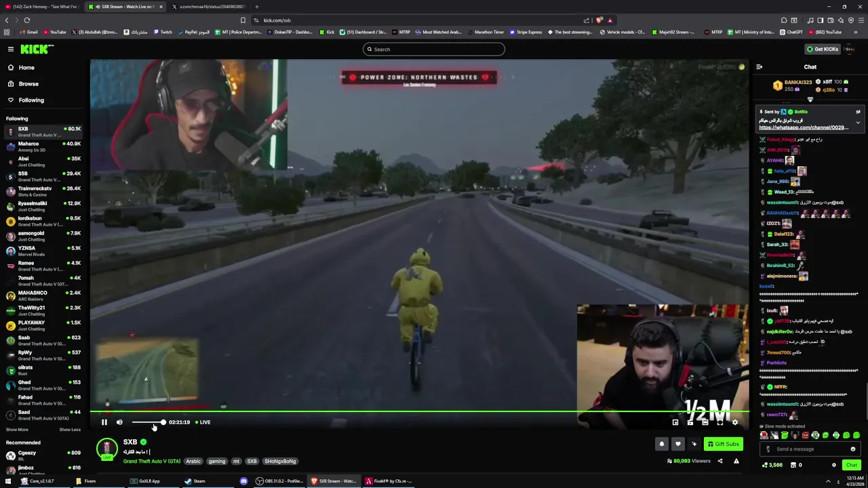
Task: Go to Home in sidebar
Action: click(x=26, y=67)
